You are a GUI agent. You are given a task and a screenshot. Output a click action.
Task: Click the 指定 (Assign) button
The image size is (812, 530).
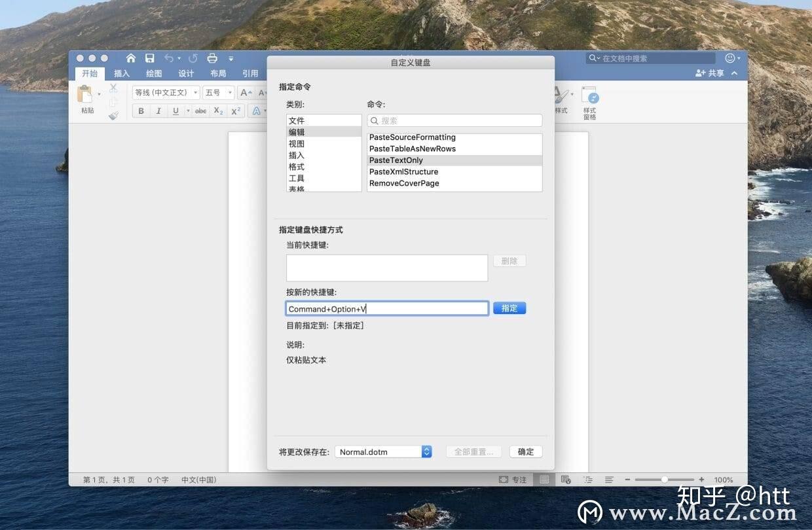509,308
